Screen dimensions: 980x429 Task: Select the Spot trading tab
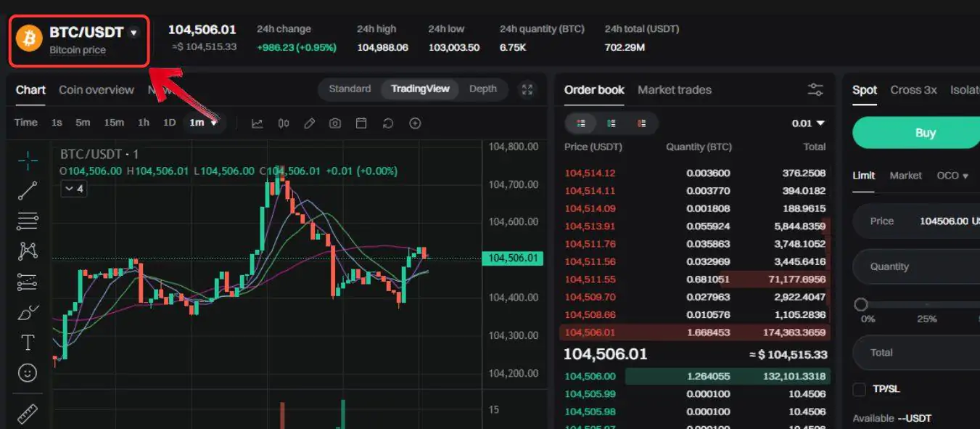click(x=865, y=90)
